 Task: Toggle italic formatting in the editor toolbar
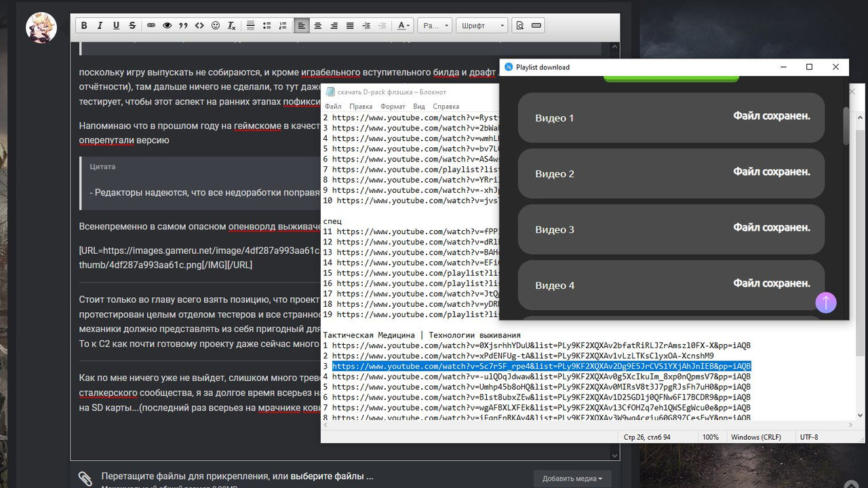click(100, 26)
